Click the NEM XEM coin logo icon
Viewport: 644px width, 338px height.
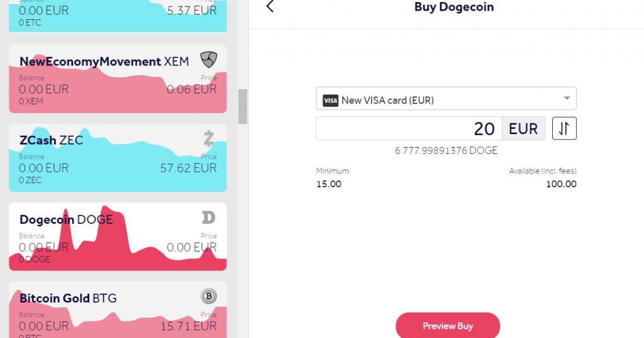[208, 60]
